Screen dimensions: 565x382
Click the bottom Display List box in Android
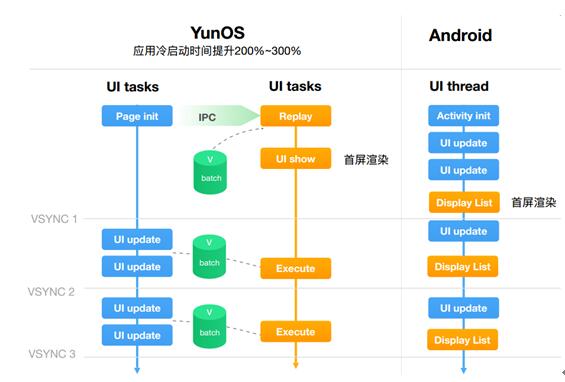(x=463, y=339)
